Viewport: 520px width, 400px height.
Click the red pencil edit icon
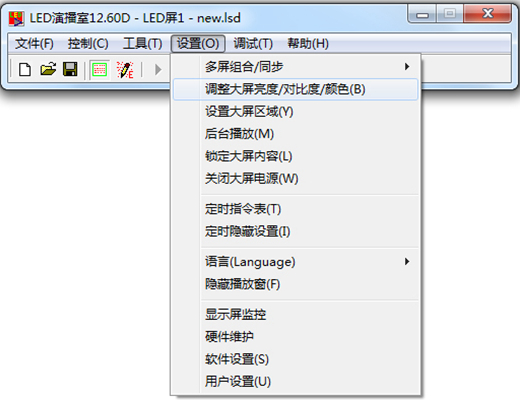[125, 70]
